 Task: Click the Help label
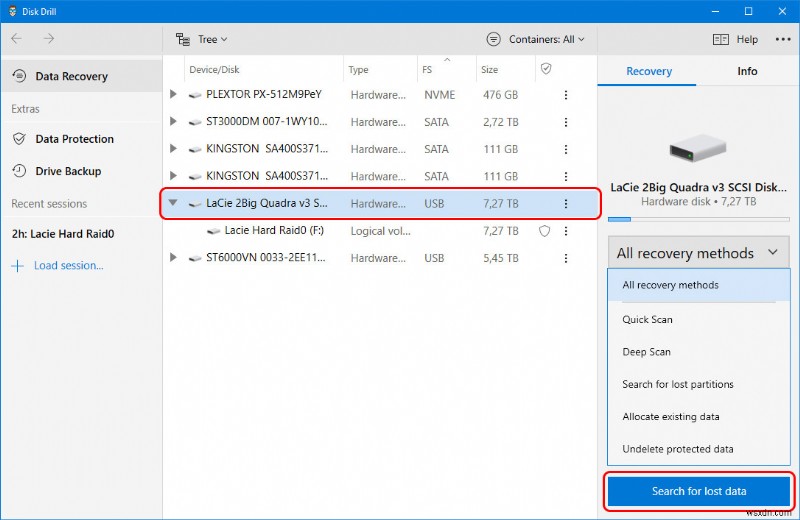click(747, 39)
